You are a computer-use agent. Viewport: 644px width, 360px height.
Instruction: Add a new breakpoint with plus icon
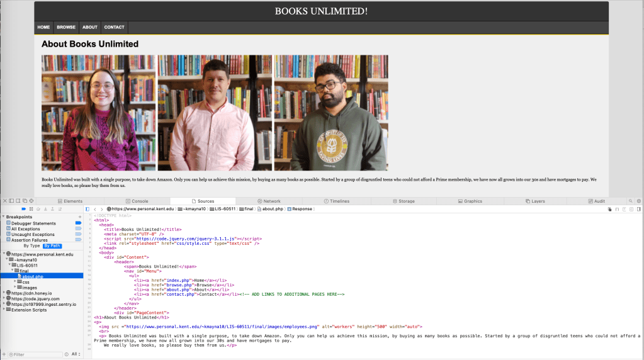pyautogui.click(x=80, y=217)
